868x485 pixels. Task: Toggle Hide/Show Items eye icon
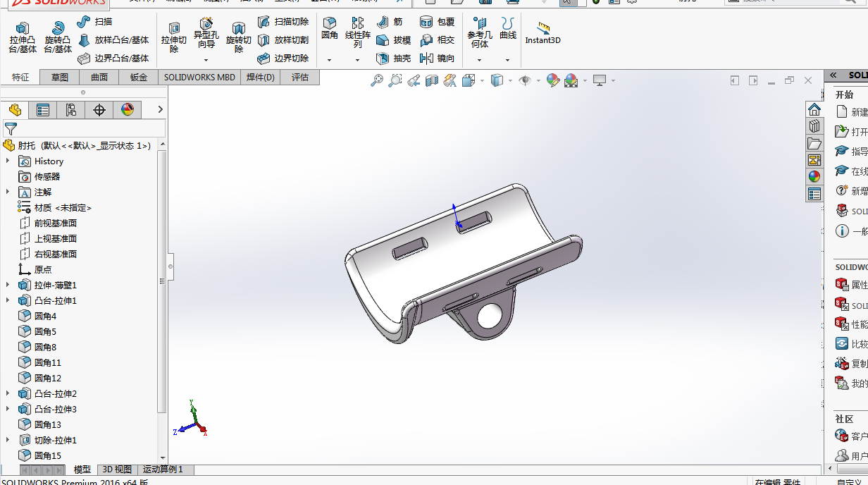525,80
